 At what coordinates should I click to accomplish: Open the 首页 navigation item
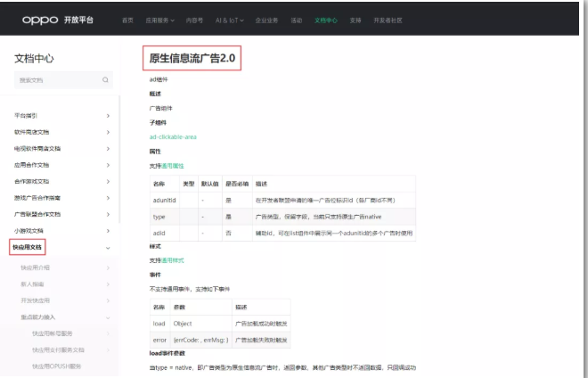click(127, 21)
